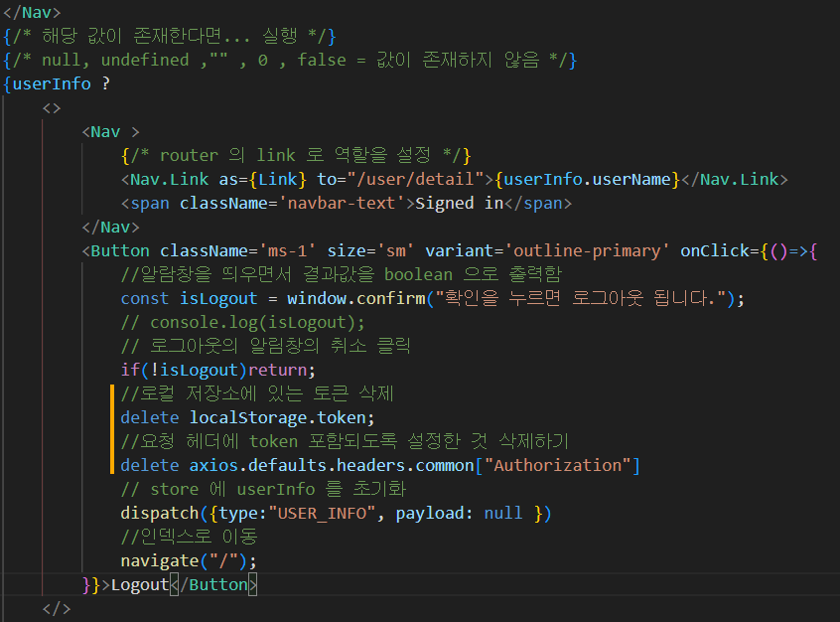
Task: Click the 'const isLogout' declaration
Action: [x=189, y=298]
